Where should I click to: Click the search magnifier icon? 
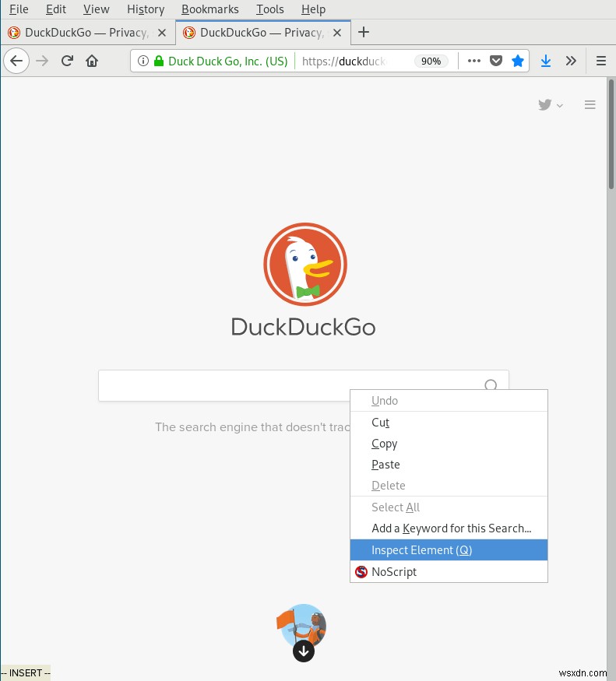(x=491, y=384)
